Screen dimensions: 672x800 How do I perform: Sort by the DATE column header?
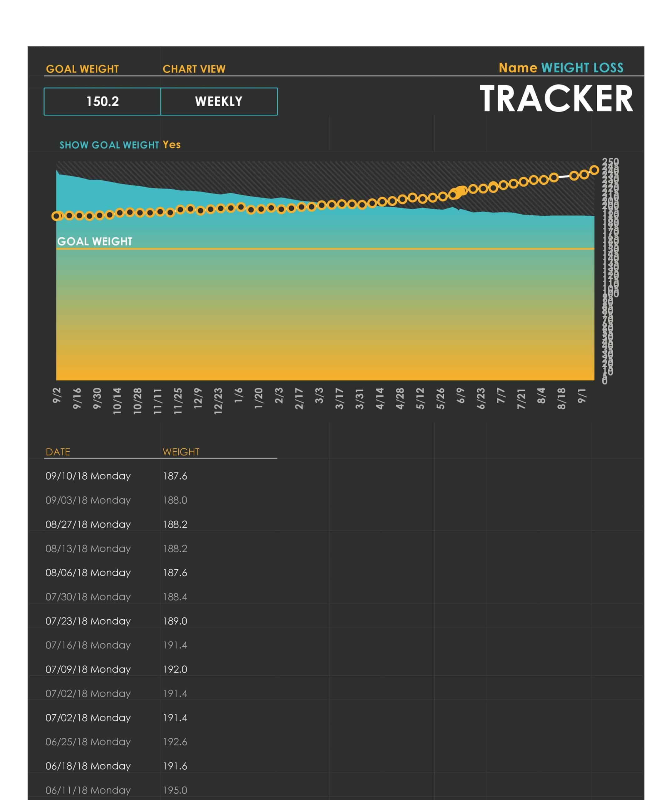tap(58, 452)
